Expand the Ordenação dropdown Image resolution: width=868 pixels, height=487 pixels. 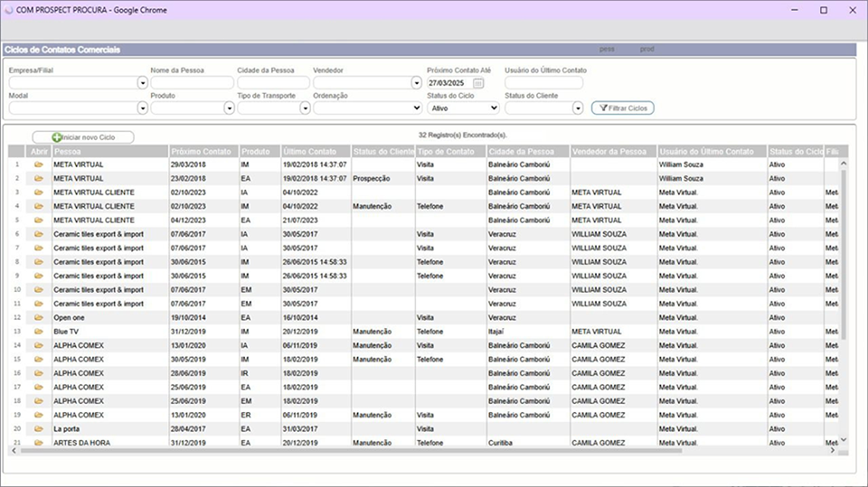[418, 108]
